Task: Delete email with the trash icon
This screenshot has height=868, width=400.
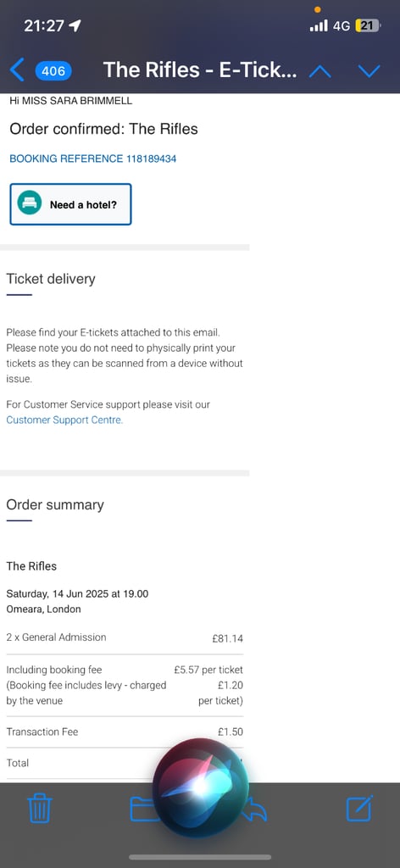Action: pyautogui.click(x=40, y=808)
